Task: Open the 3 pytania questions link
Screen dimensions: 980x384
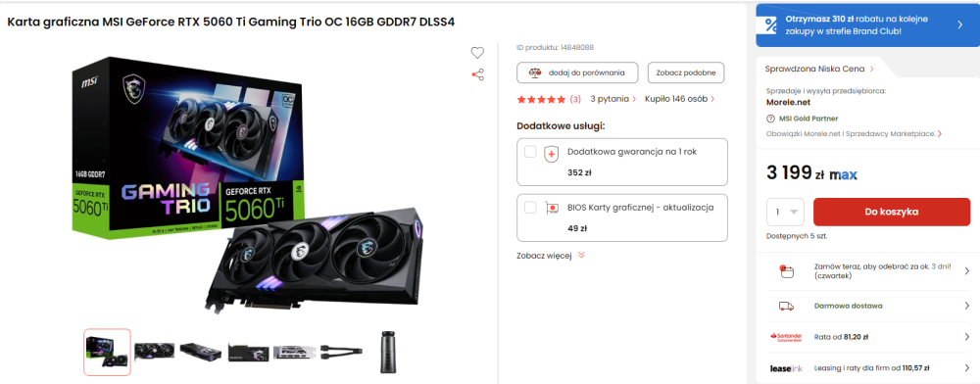Action: (x=613, y=99)
